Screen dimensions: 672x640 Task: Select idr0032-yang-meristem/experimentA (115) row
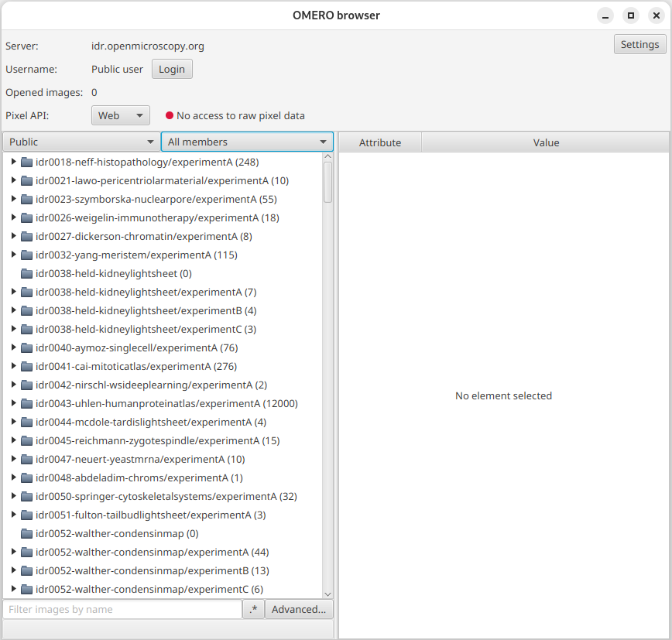(x=163, y=255)
